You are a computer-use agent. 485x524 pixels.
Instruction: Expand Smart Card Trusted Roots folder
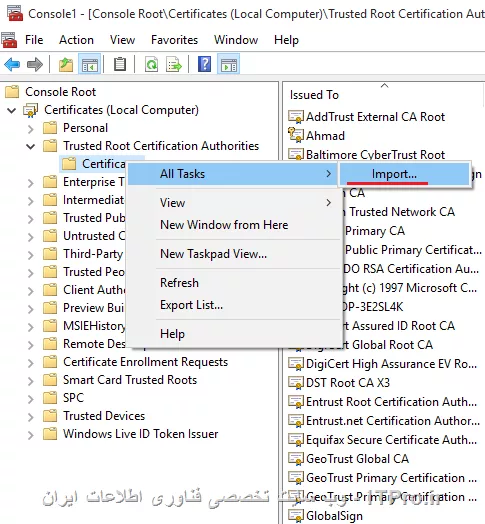click(31, 381)
